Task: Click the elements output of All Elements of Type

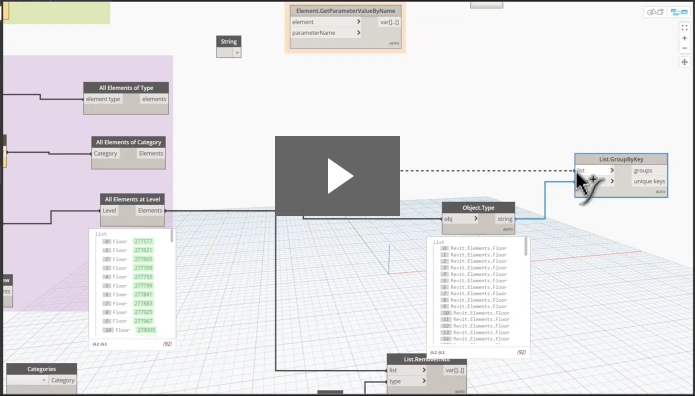Action: click(x=154, y=99)
